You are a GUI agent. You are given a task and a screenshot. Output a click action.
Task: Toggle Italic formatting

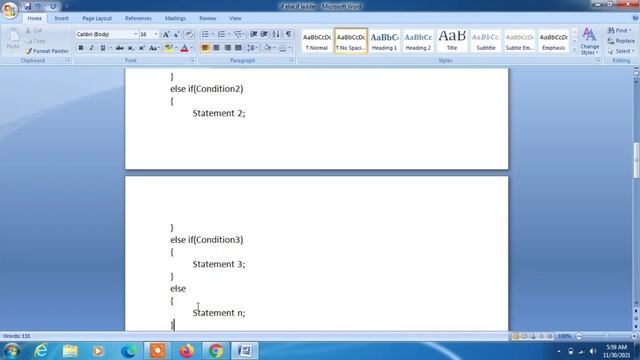click(92, 48)
